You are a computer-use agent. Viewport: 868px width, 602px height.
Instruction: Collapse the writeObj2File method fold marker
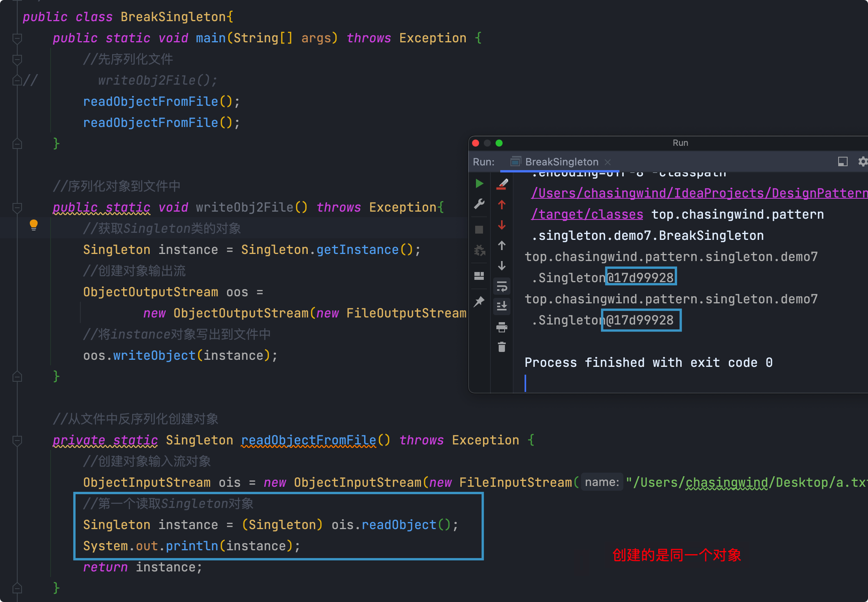[17, 208]
